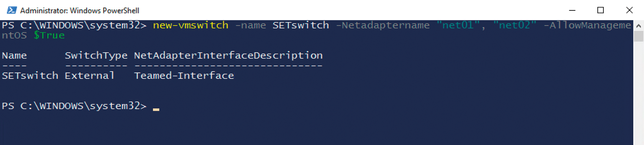
Task: Click the SwitchType column header
Action: click(x=96, y=55)
